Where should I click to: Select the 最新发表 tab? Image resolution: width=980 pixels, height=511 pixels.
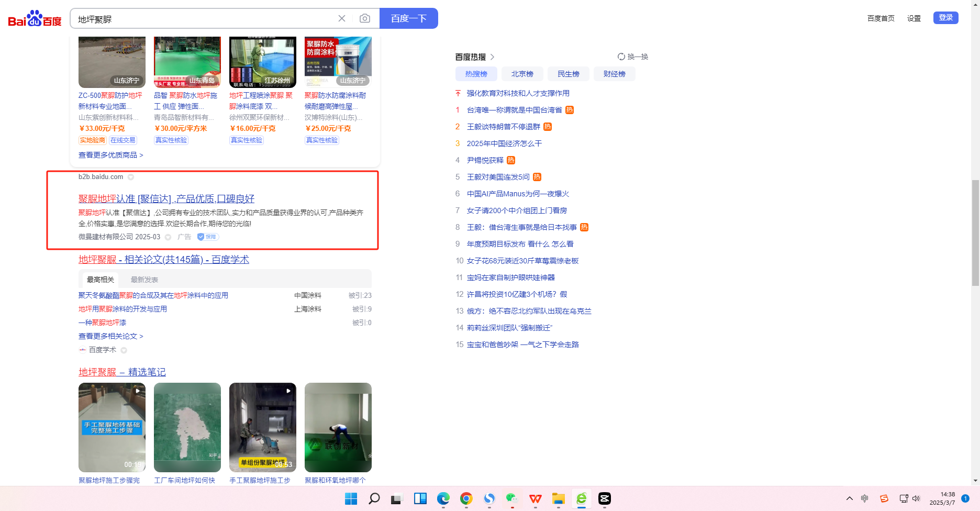tap(144, 280)
